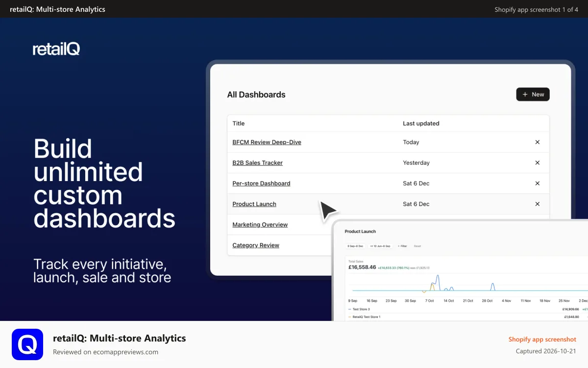Open the Category Review dashboard
The height and width of the screenshot is (368, 588).
(x=256, y=245)
